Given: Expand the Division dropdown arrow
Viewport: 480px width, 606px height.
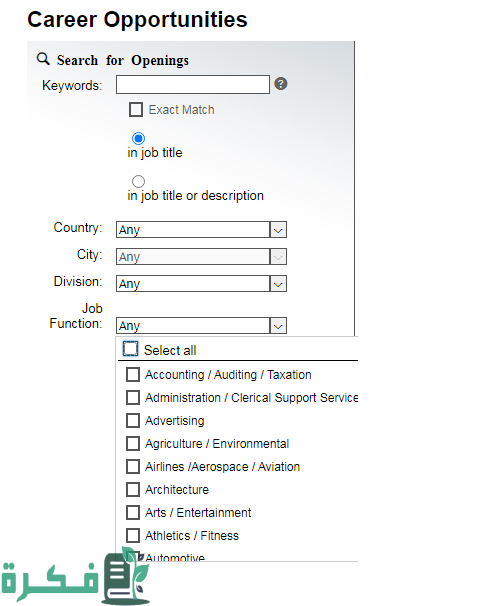Looking at the screenshot, I should [278, 284].
